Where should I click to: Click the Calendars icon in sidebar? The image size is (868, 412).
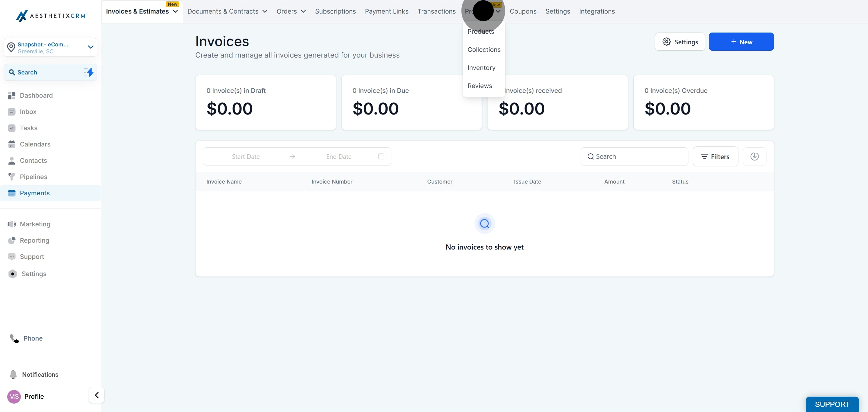(x=11, y=144)
